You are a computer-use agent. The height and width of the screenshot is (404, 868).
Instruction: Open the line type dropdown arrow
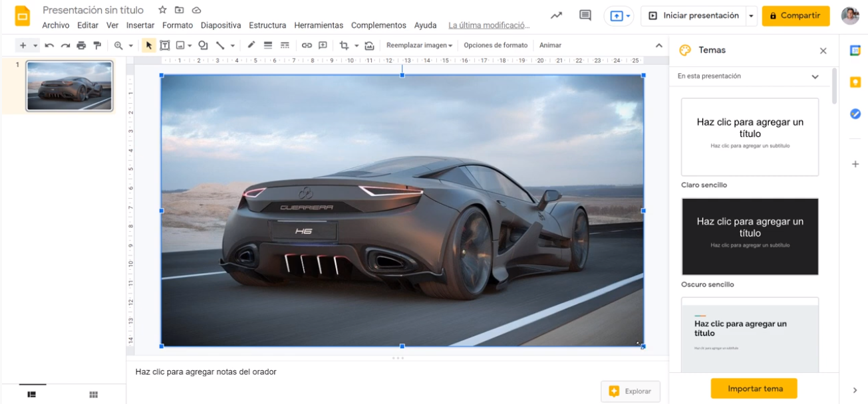coord(232,46)
